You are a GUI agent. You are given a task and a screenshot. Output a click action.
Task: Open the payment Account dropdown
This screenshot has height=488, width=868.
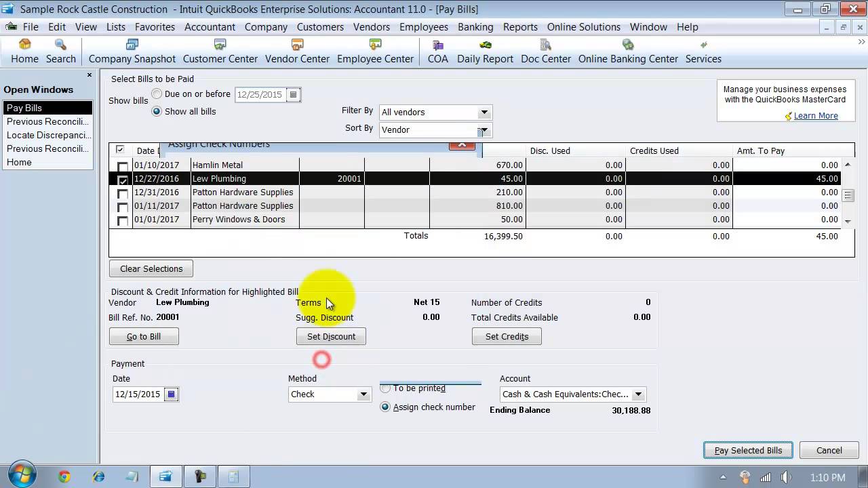pos(638,394)
